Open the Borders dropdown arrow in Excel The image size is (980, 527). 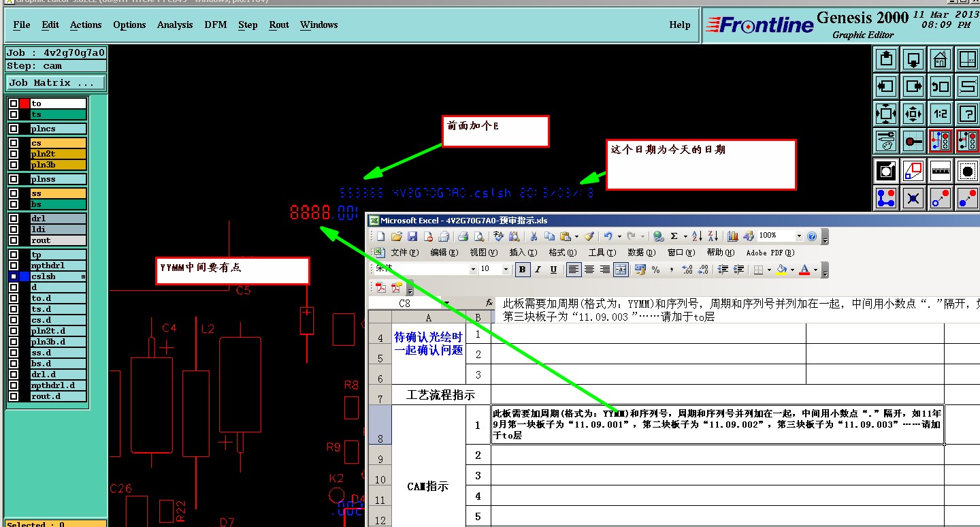tap(768, 270)
